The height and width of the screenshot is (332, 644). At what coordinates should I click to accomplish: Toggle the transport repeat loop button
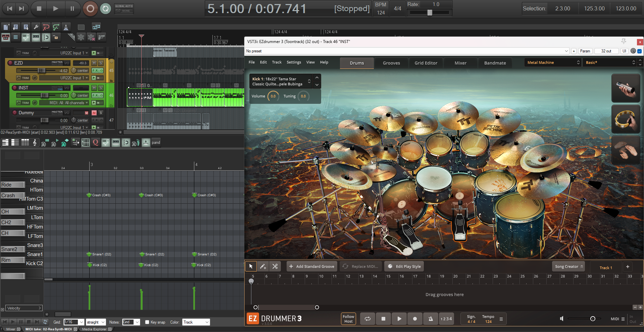click(105, 9)
